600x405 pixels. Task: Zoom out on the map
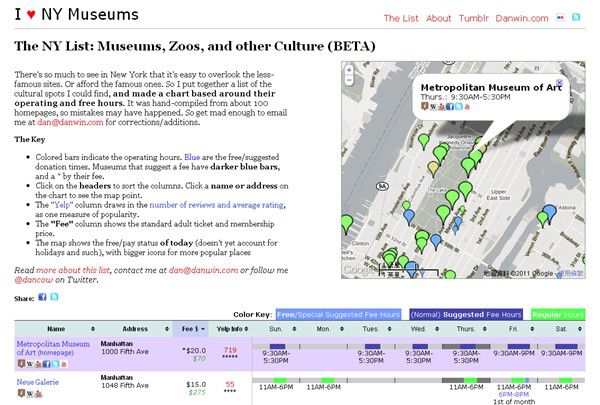(349, 80)
